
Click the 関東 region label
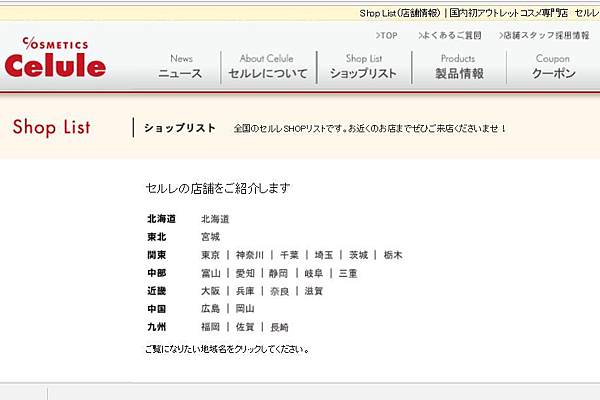tap(157, 255)
